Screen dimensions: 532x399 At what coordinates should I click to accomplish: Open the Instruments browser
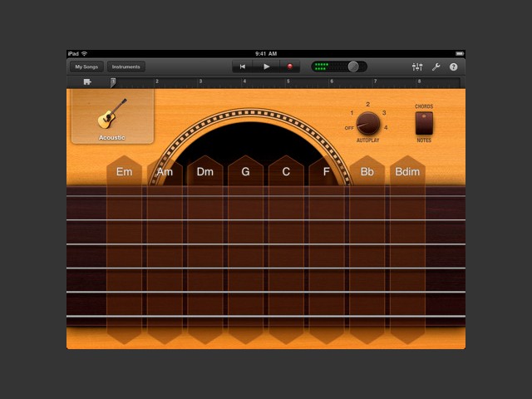tap(126, 66)
